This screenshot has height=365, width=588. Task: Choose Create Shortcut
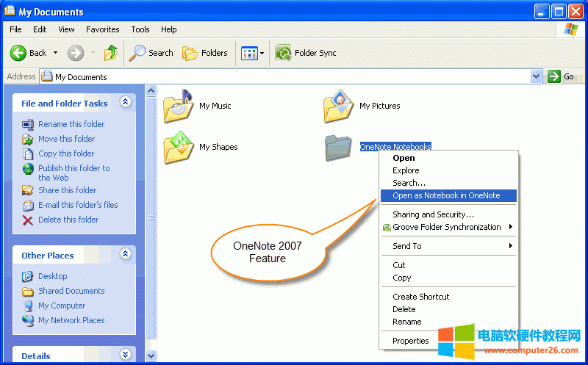(x=448, y=297)
